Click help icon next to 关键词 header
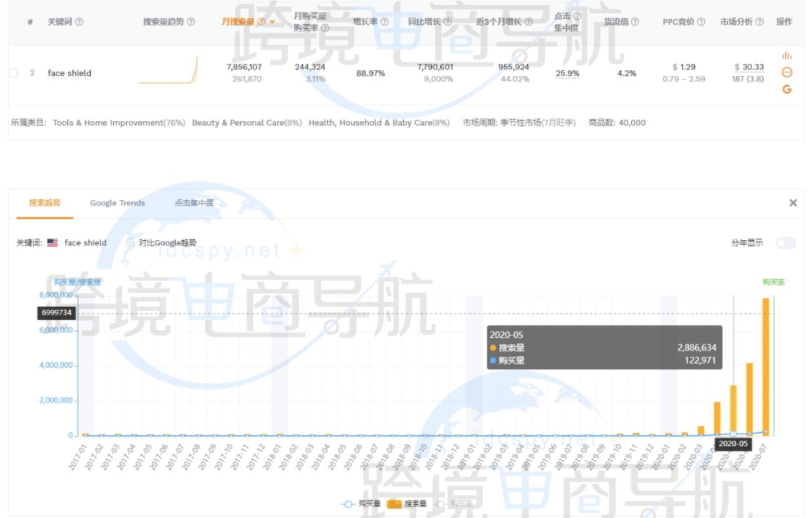Viewport: 812px width, 518px height. (79, 22)
